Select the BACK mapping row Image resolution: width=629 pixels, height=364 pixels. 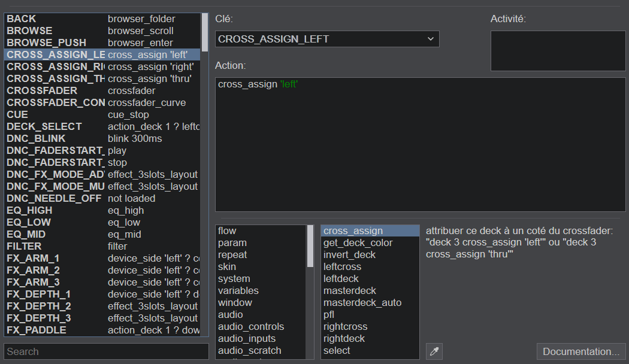(102, 19)
